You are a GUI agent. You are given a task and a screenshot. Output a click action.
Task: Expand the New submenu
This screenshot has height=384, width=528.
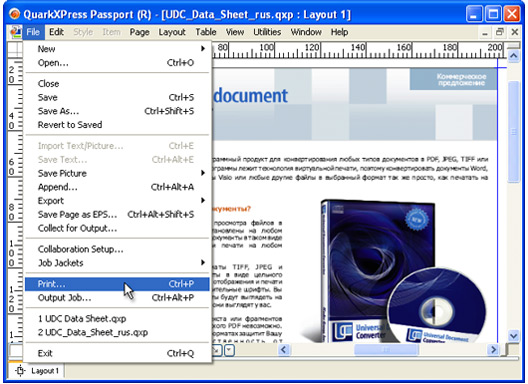tap(117, 49)
